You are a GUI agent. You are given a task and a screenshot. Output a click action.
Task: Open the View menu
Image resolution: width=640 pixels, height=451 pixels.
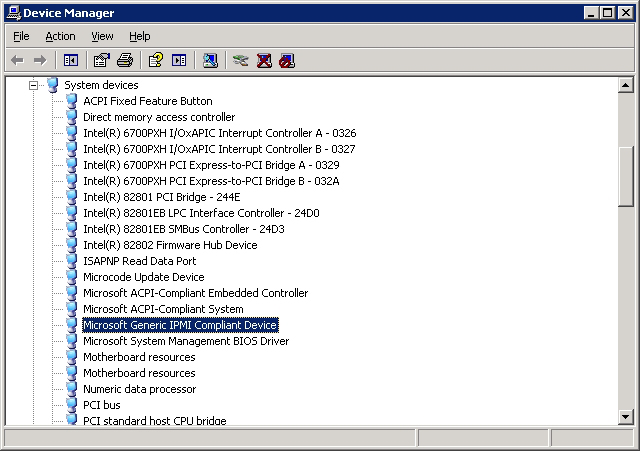102,36
